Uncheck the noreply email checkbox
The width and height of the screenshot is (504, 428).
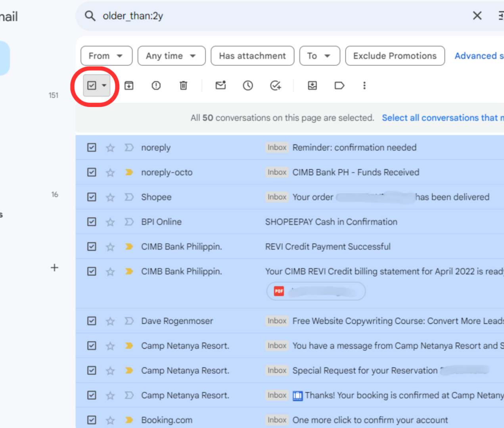point(91,147)
